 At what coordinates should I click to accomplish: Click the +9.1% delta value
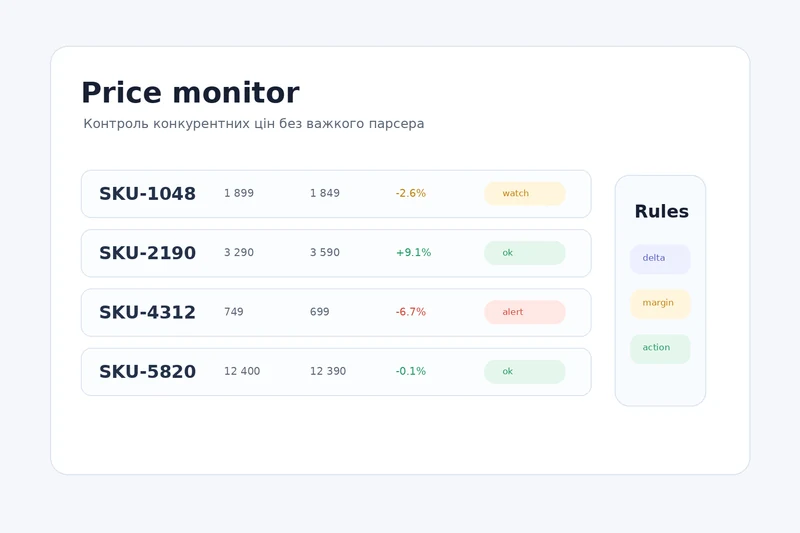point(413,252)
